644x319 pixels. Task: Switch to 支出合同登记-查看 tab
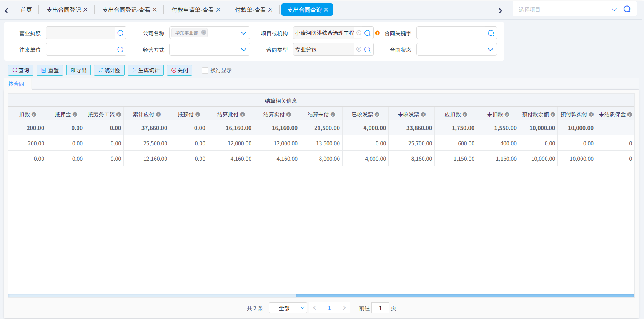[x=126, y=10]
